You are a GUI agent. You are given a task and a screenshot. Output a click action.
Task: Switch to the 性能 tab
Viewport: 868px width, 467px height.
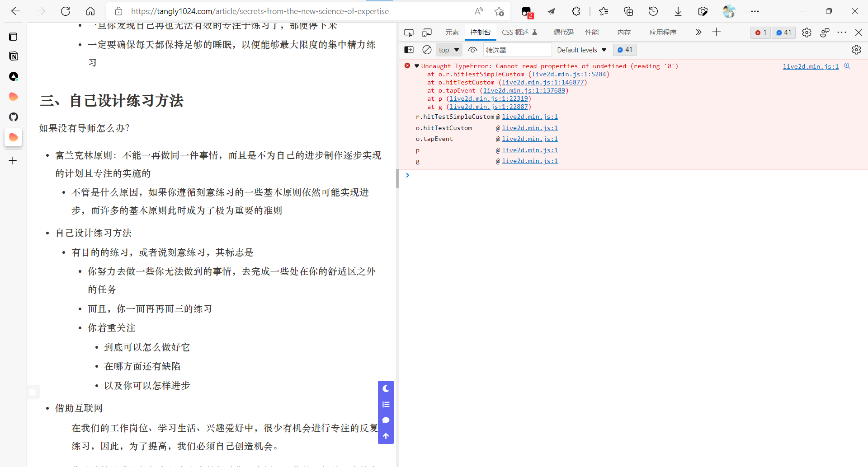click(591, 33)
